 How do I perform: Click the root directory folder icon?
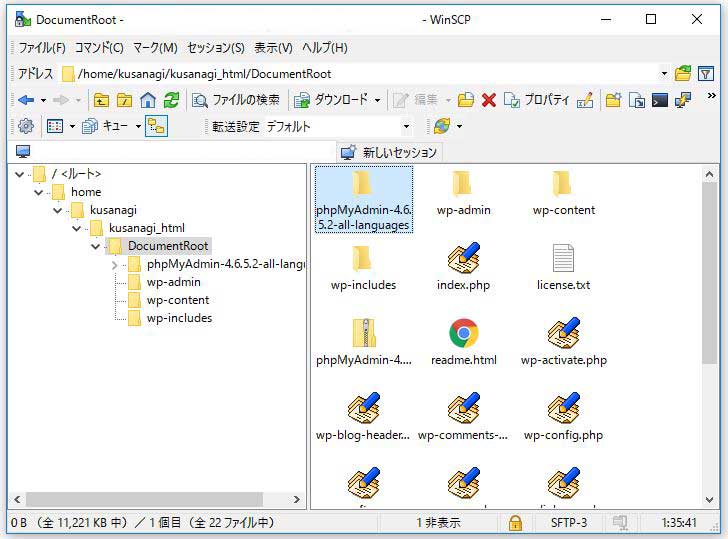tap(124, 100)
